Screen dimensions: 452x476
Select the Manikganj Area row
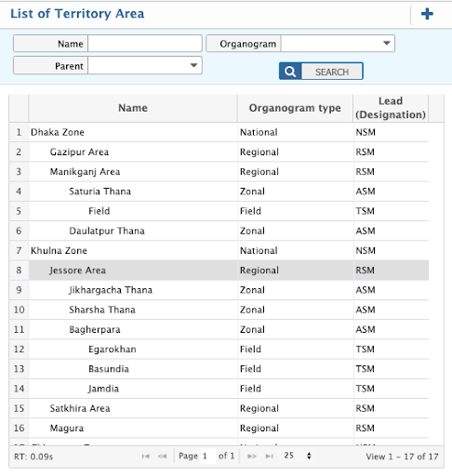coord(219,172)
